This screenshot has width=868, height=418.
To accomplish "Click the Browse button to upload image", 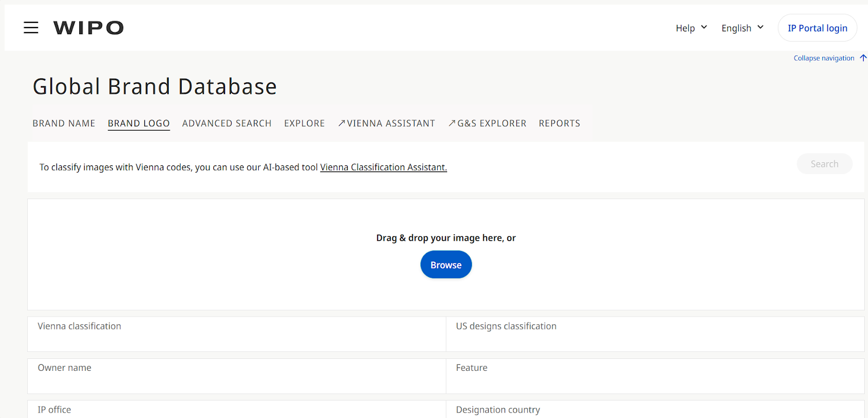I will [x=446, y=265].
